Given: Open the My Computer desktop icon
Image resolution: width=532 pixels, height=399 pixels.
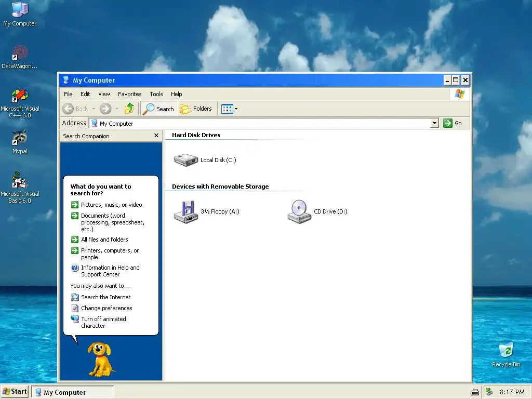Looking at the screenshot, I should click(20, 14).
